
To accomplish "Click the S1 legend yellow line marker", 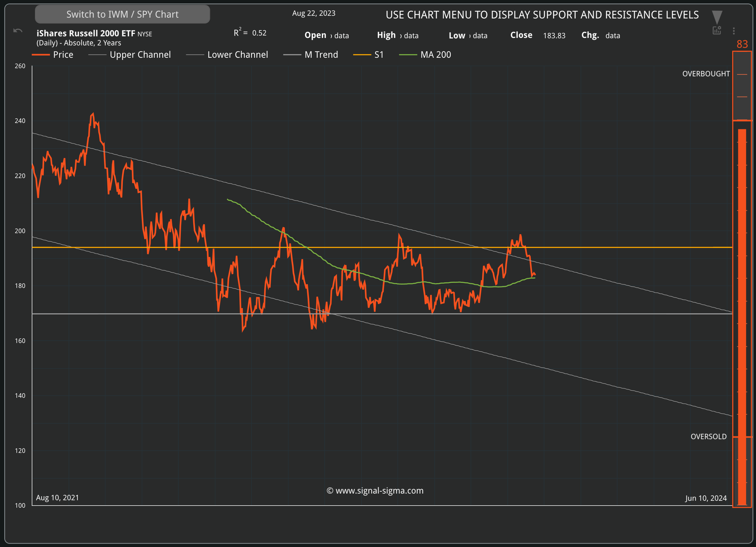I will pos(362,55).
